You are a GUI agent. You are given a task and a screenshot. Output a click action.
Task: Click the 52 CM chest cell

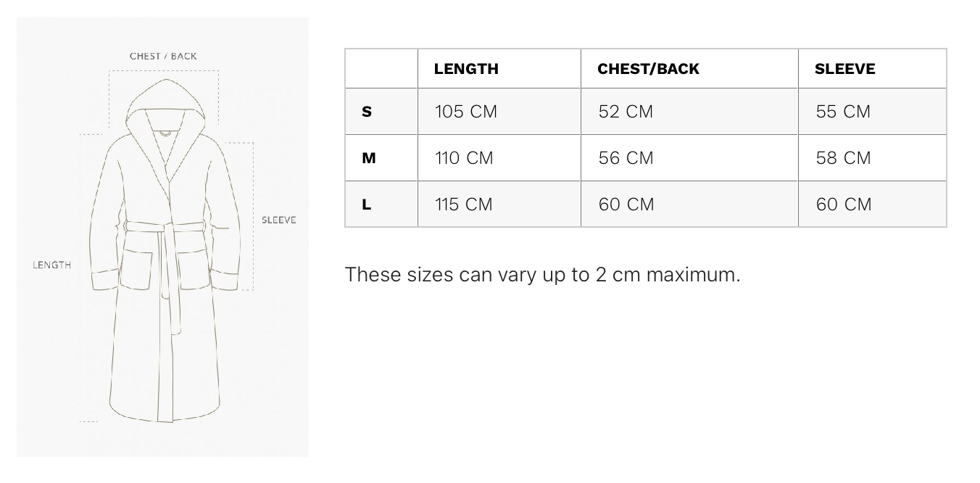coord(689,112)
